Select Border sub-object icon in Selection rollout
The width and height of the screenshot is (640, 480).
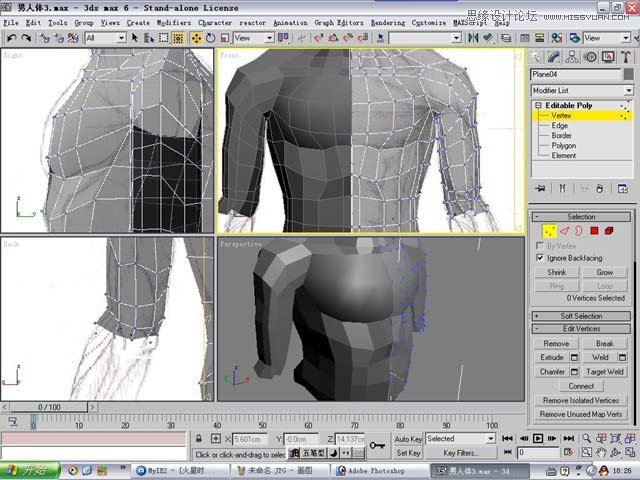[579, 231]
